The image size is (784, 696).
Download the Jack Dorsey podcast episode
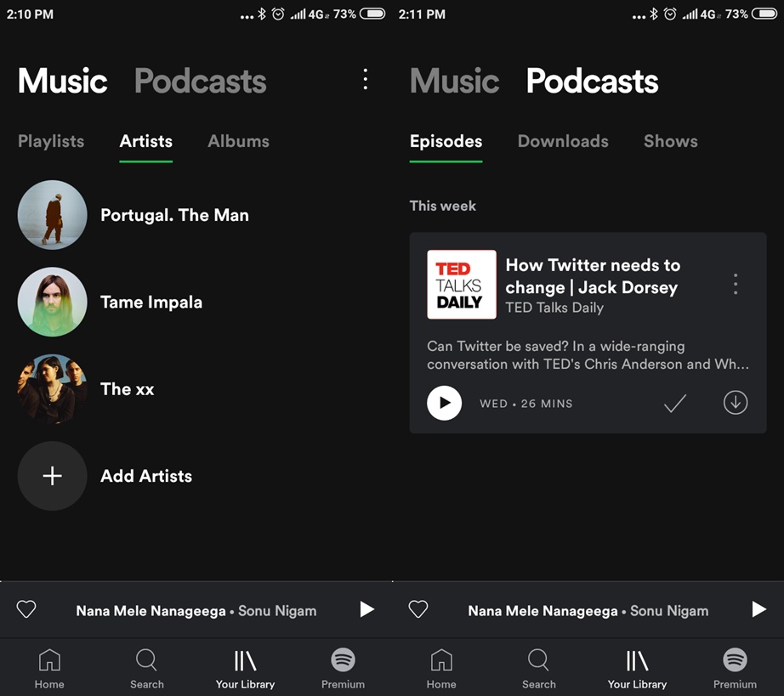[735, 403]
